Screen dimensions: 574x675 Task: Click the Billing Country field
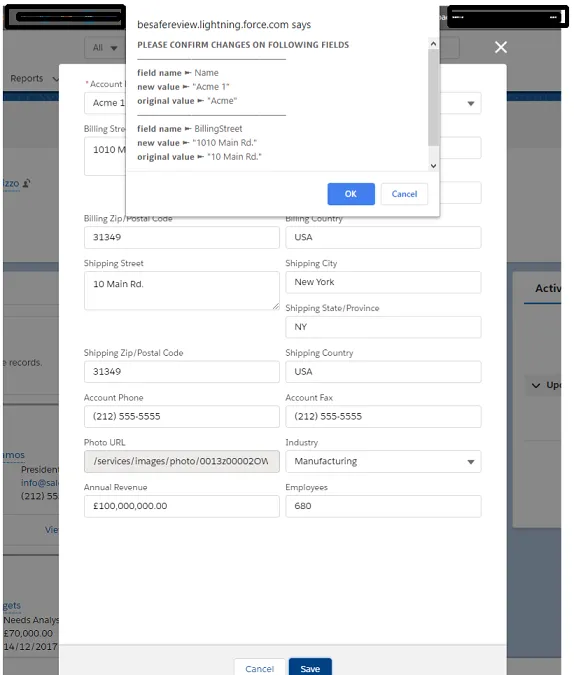tap(383, 237)
